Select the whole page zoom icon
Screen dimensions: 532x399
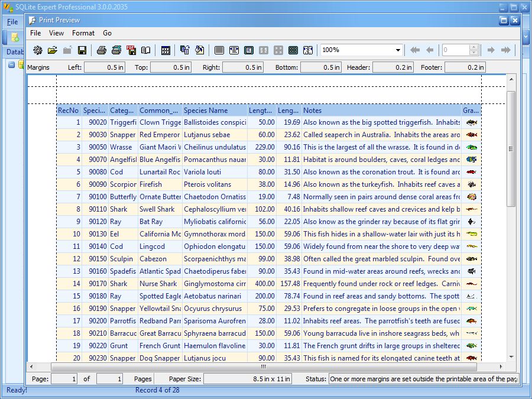(x=249, y=50)
